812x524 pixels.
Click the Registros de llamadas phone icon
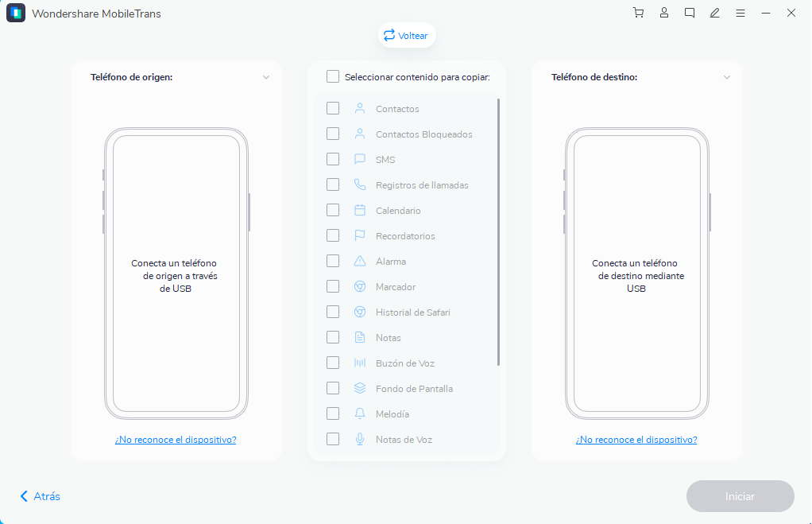point(359,185)
